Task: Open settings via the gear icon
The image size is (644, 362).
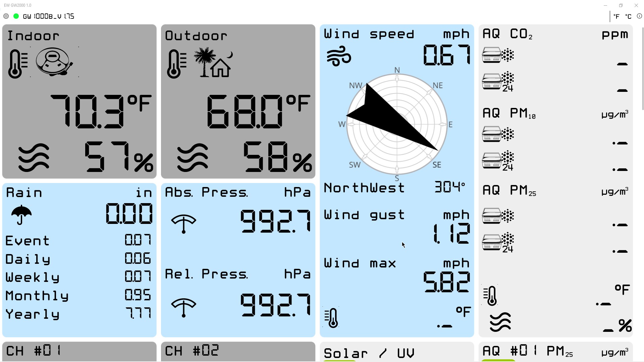Action: pyautogui.click(x=6, y=16)
